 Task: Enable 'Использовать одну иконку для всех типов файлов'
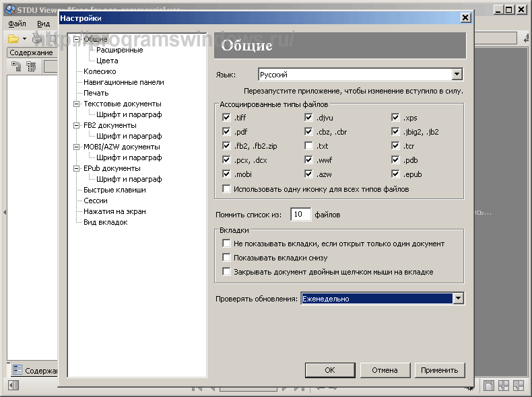(x=226, y=189)
